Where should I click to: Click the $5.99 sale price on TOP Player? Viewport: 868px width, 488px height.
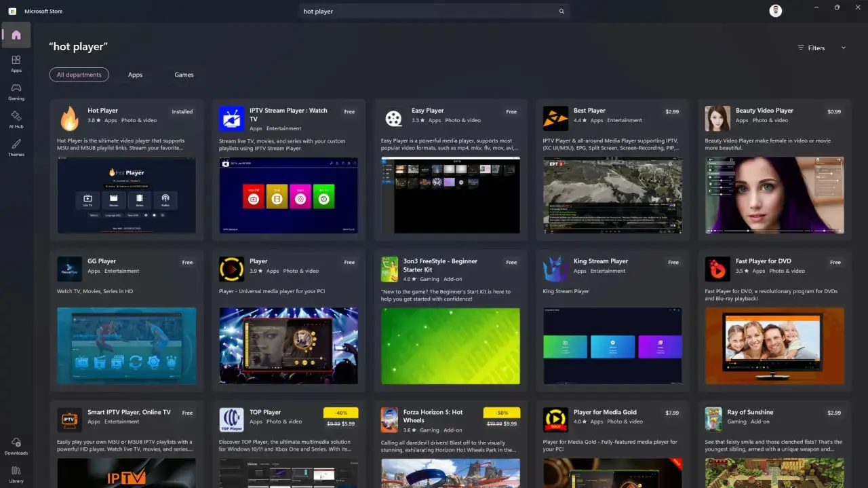click(x=348, y=424)
